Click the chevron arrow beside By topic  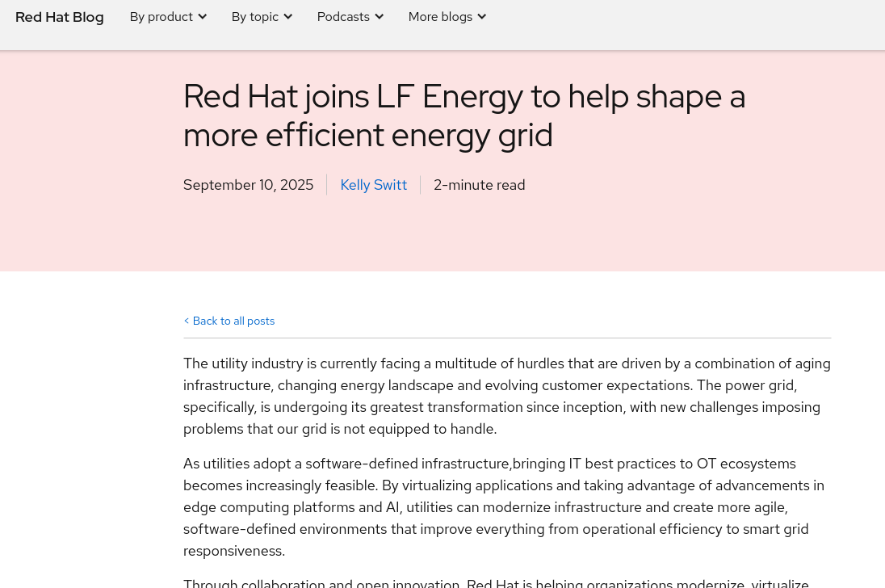coord(287,17)
